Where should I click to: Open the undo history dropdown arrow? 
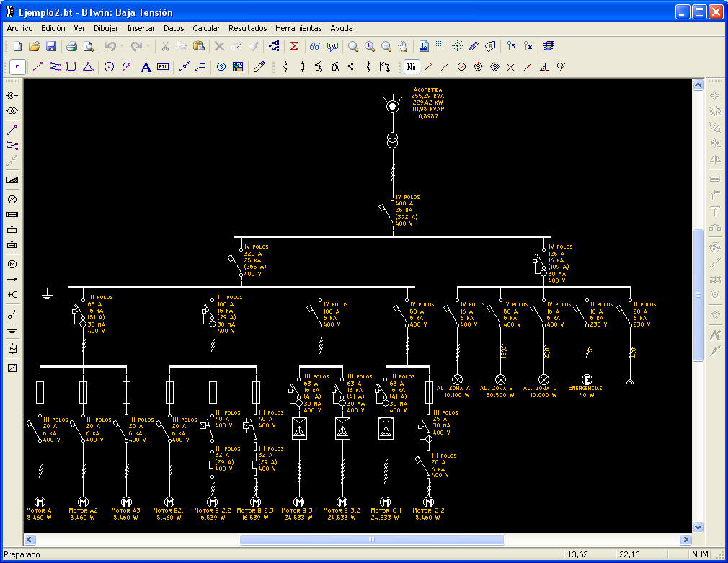click(122, 46)
